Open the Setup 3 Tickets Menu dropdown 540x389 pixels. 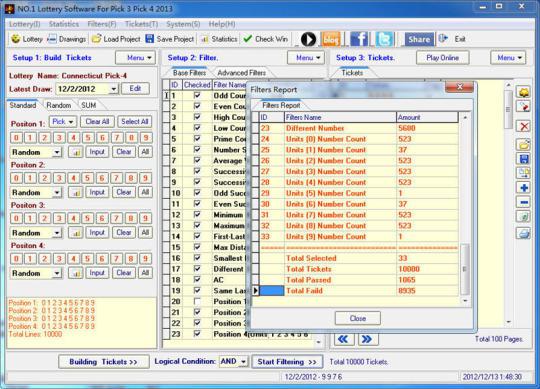click(x=508, y=58)
